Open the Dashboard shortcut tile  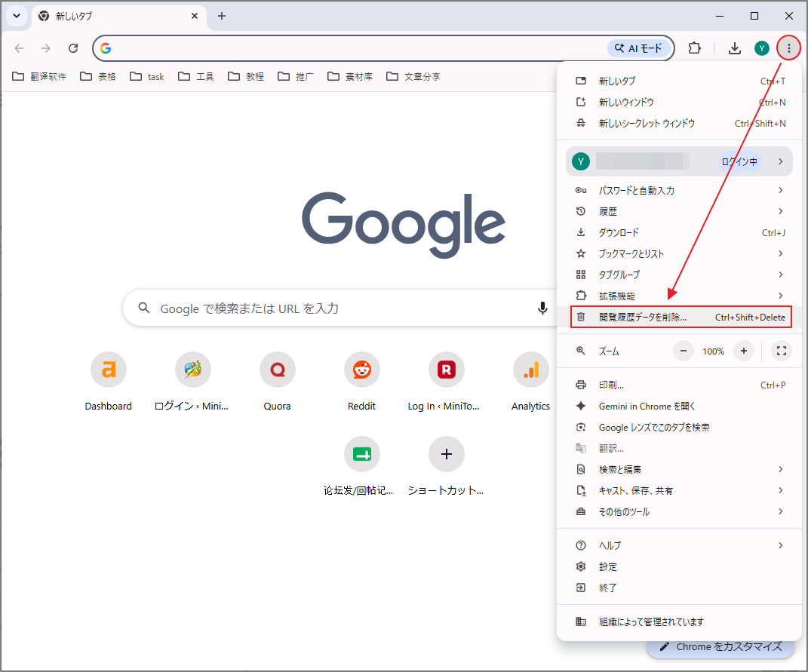pos(108,382)
